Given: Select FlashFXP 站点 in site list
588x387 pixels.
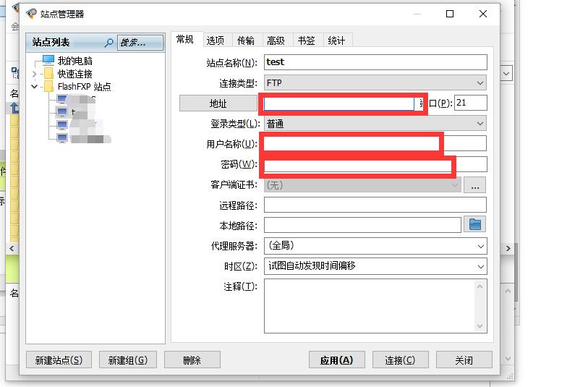Looking at the screenshot, I should tap(84, 87).
